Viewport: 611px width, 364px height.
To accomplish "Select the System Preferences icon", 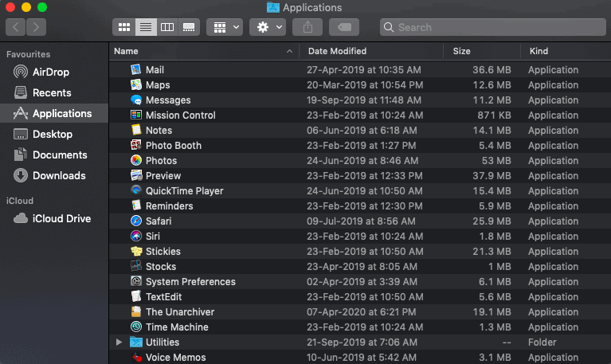I will [136, 281].
